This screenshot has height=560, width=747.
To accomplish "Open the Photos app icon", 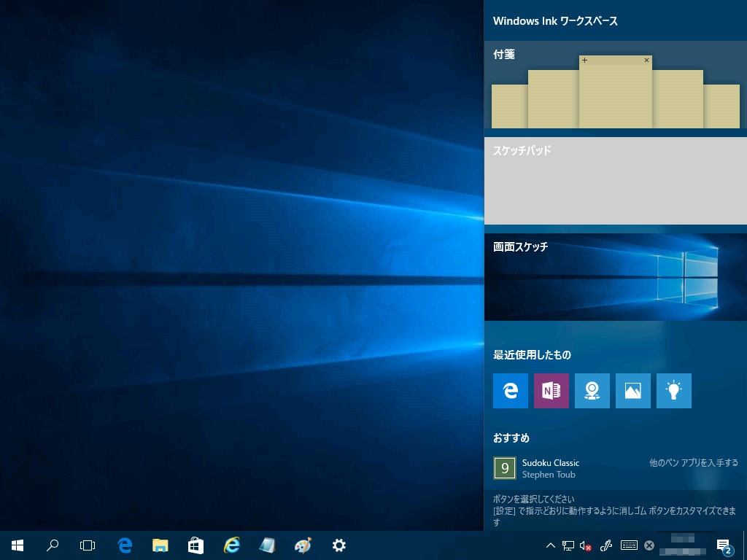I will click(x=632, y=391).
